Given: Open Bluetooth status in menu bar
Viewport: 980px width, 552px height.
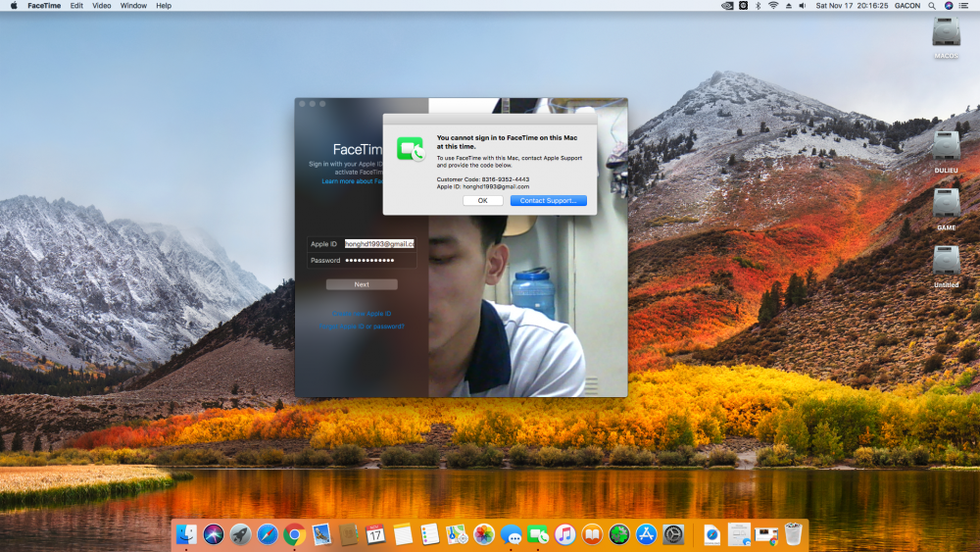Looking at the screenshot, I should tap(759, 6).
